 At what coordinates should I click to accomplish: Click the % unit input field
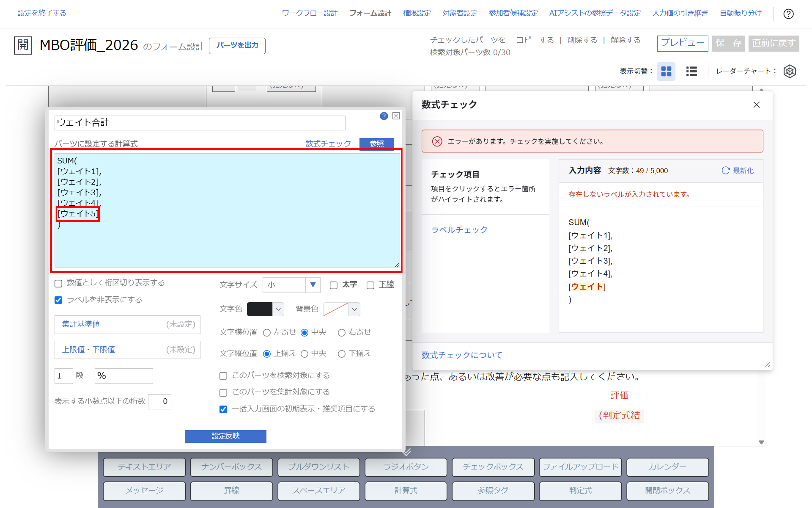(124, 376)
